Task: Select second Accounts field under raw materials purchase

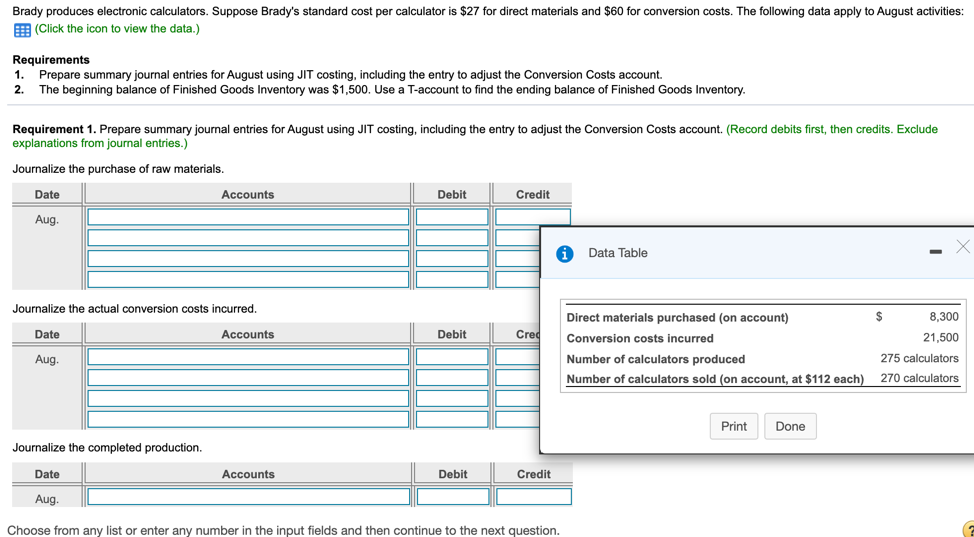Action: click(x=248, y=238)
